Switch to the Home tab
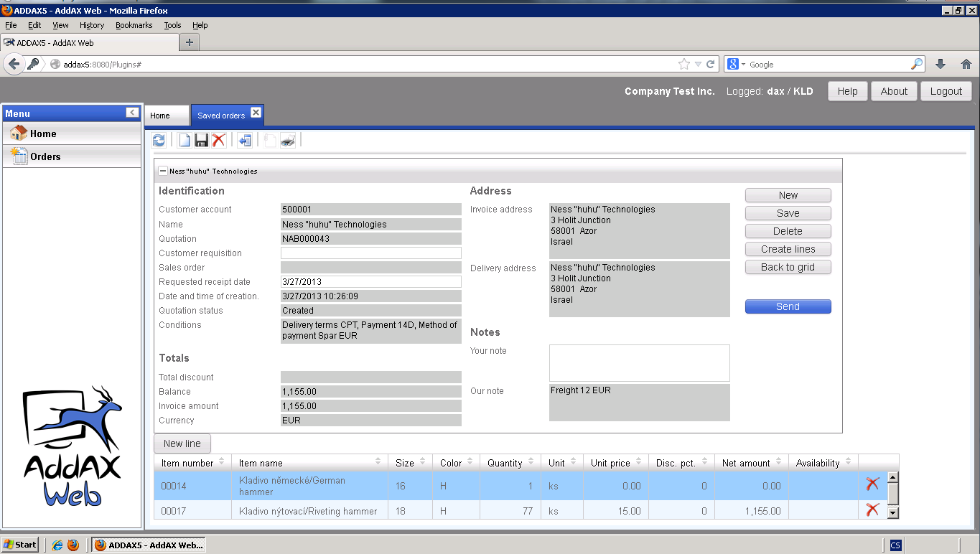The width and height of the screenshot is (980, 554). coord(160,116)
